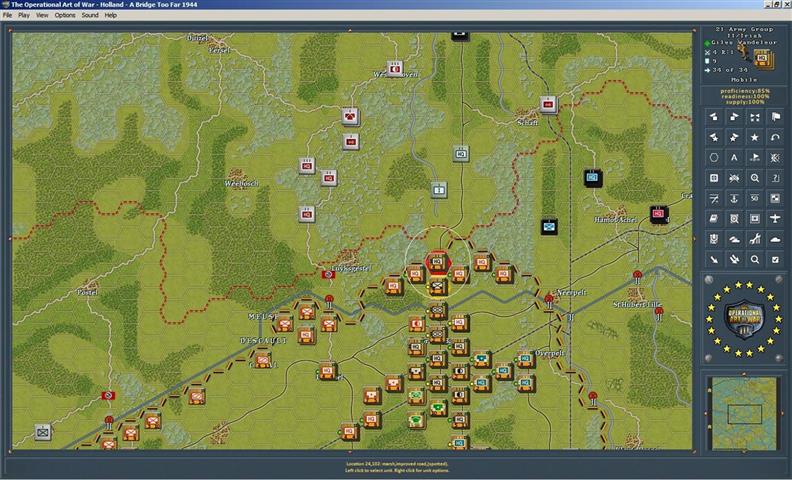
Task: Click the star with left arrow icon
Action: click(714, 137)
